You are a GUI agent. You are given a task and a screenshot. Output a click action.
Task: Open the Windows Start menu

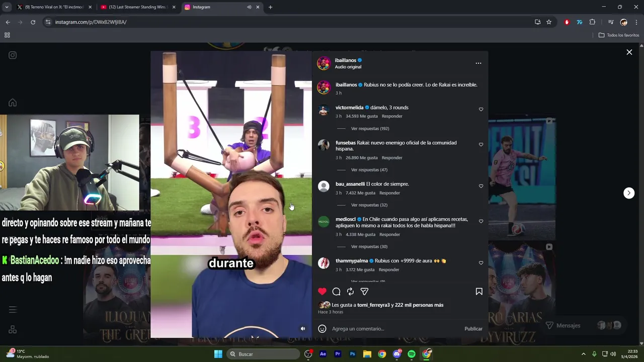tap(218, 354)
